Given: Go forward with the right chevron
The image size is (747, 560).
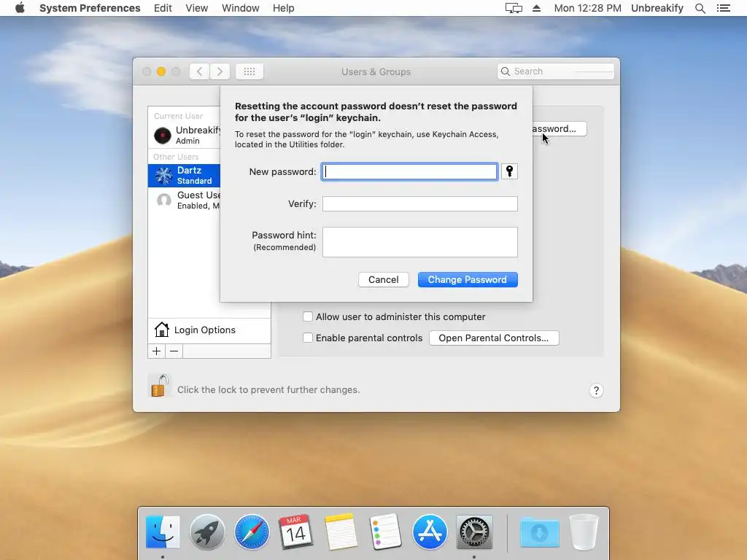Looking at the screenshot, I should [220, 71].
